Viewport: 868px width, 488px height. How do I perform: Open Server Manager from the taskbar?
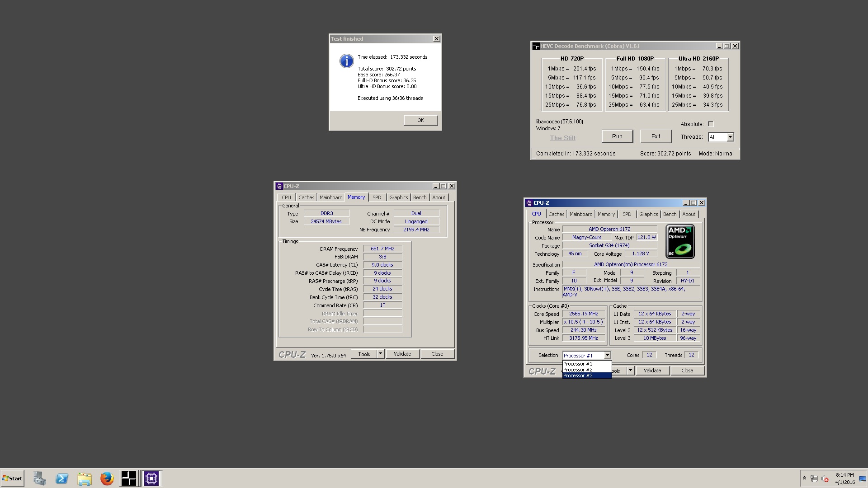(39, 479)
